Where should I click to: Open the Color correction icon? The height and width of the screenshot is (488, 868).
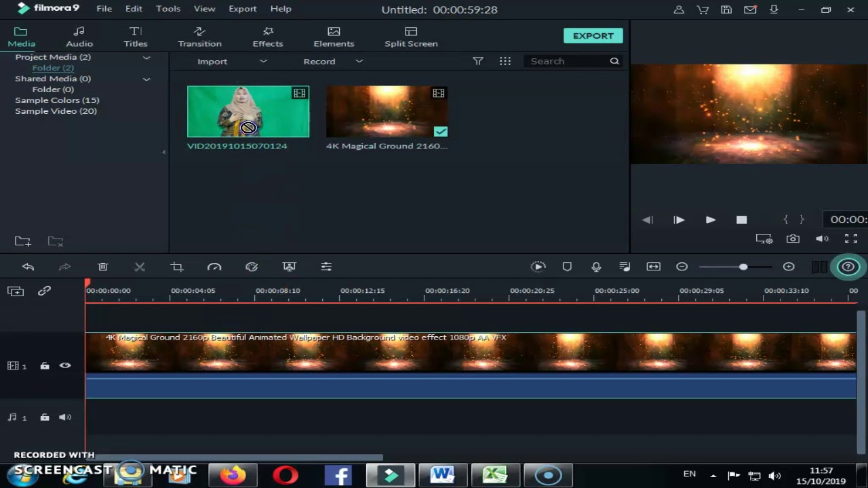tap(252, 267)
